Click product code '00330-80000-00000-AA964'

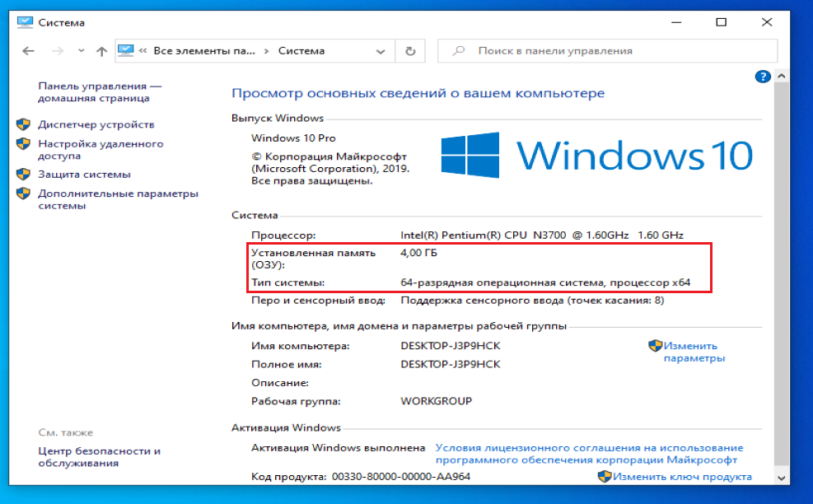(x=401, y=477)
